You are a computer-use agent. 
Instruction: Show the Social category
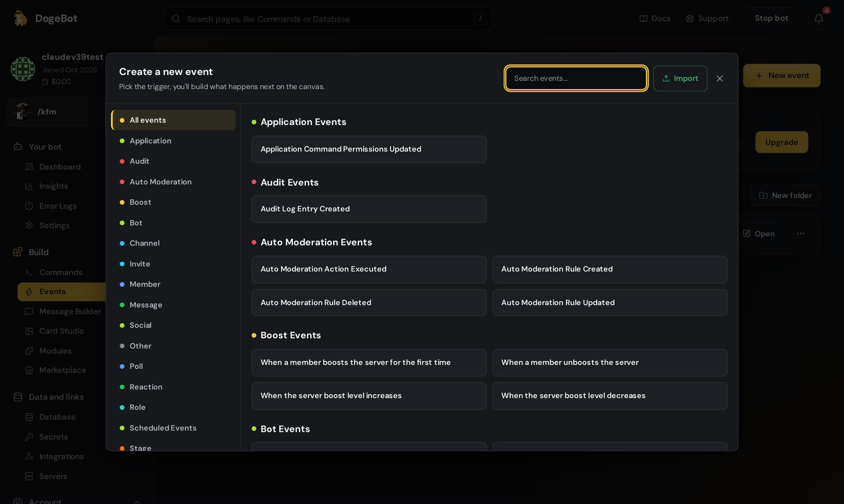click(173, 325)
